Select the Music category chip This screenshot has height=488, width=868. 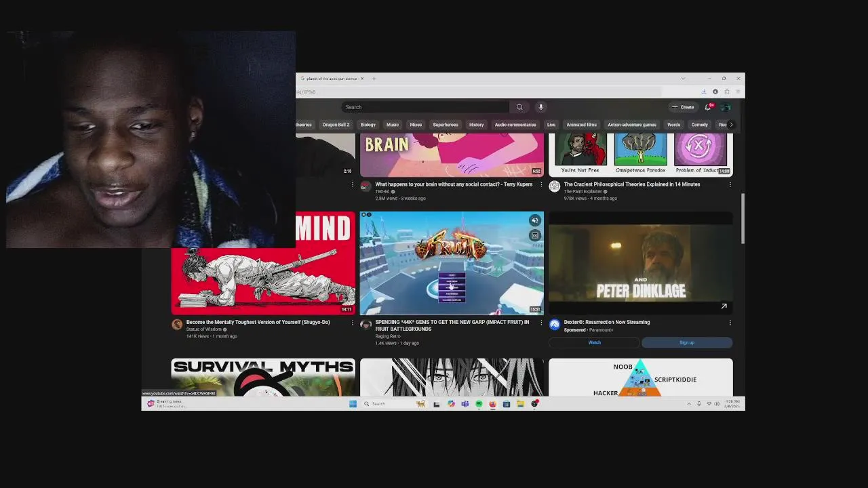pyautogui.click(x=393, y=125)
